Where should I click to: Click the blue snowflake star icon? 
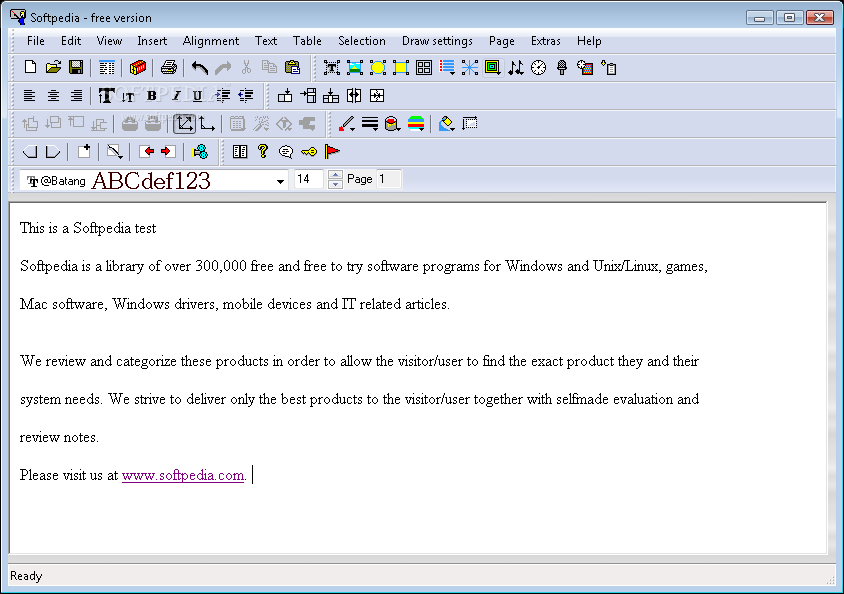point(469,67)
